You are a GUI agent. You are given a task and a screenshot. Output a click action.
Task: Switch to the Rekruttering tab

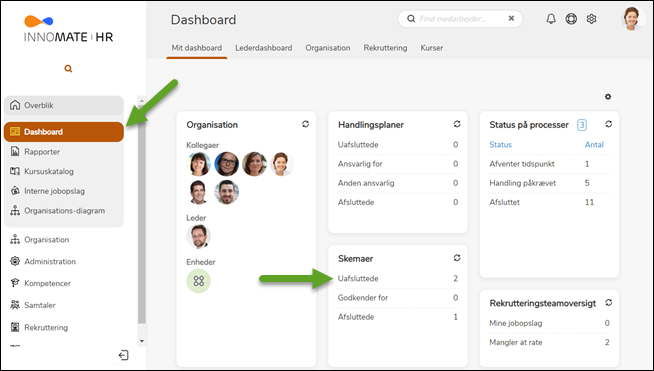tap(385, 48)
